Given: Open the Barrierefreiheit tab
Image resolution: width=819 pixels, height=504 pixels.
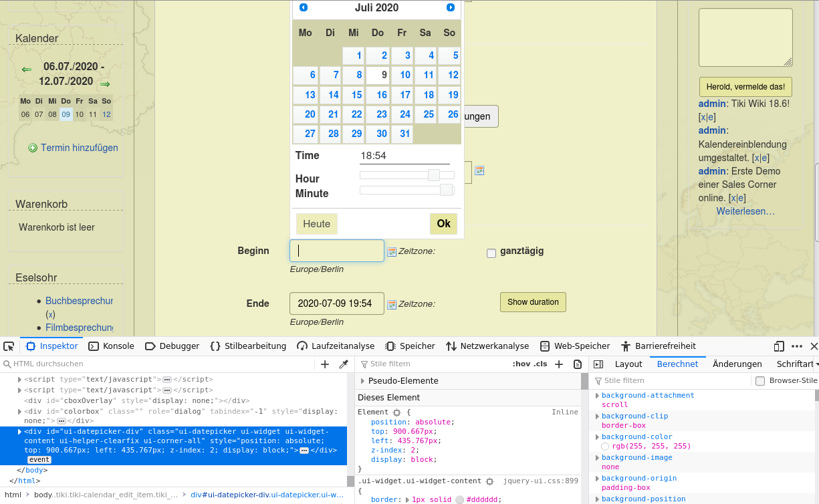Looking at the screenshot, I should [659, 346].
